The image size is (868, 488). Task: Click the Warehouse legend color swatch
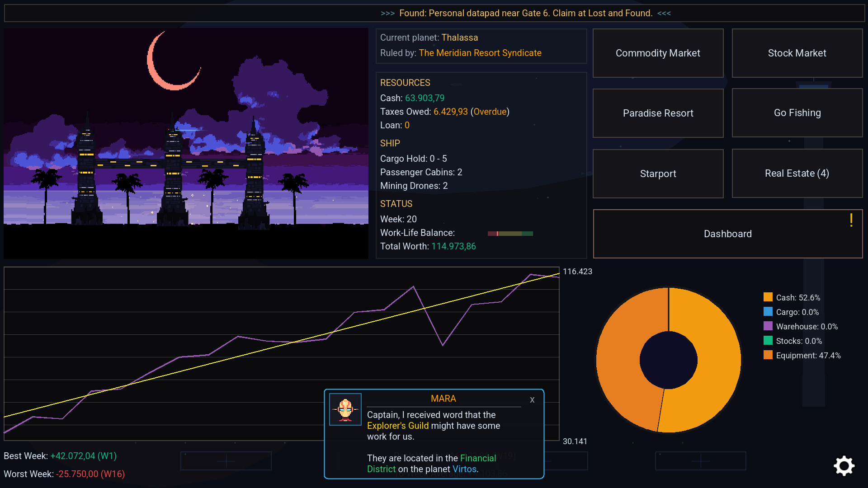768,326
